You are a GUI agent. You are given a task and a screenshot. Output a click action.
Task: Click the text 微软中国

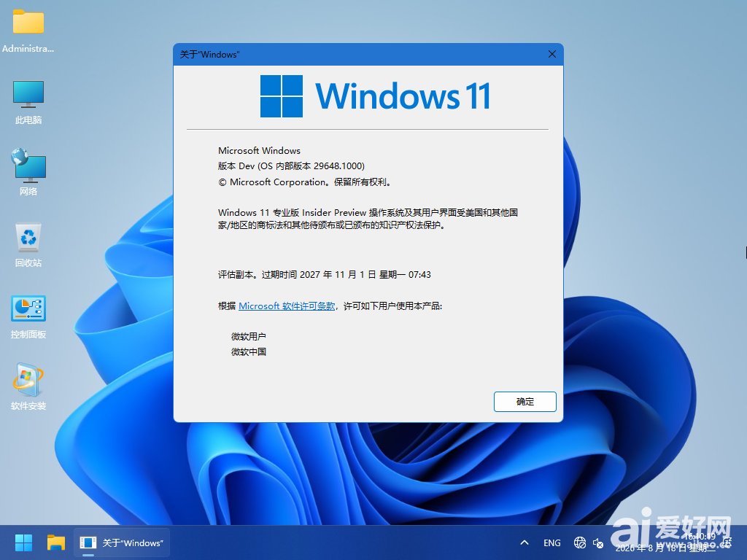tap(249, 352)
